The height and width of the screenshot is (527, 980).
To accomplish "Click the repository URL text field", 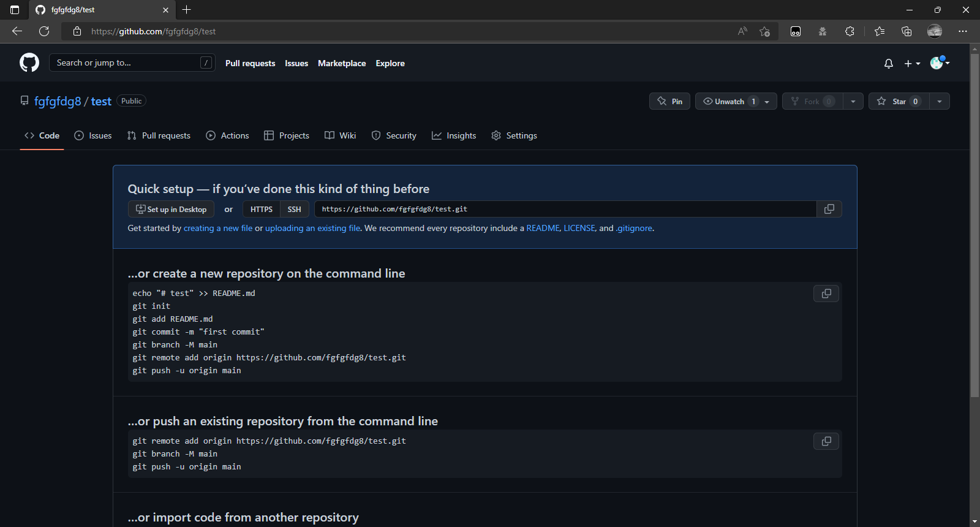I will 565,209.
